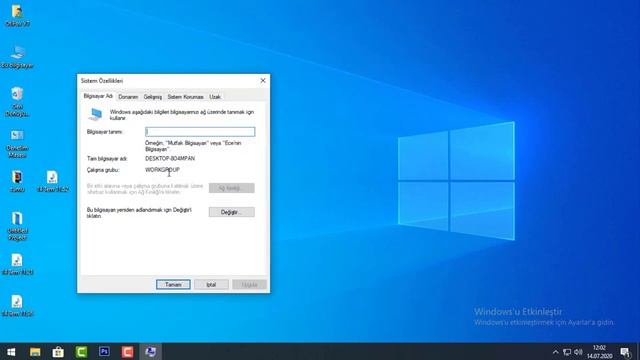
Task: Open the network status tray icon
Action: 567,352
